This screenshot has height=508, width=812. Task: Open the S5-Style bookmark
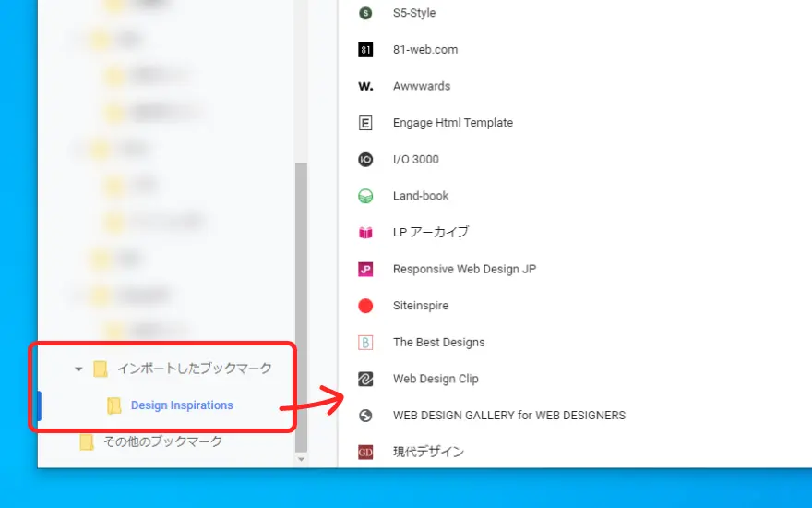pos(413,13)
